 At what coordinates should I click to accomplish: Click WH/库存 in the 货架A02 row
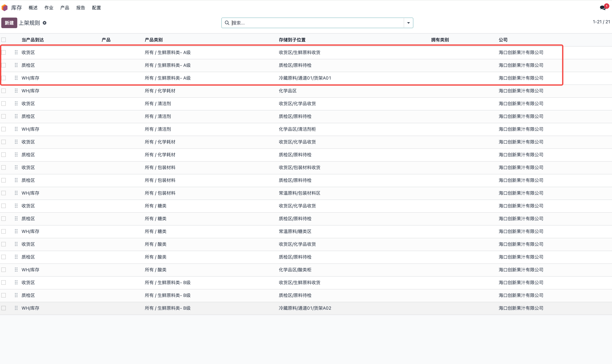point(30,308)
